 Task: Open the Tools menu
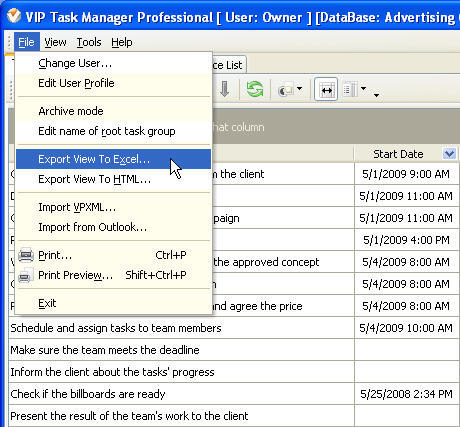[x=89, y=42]
